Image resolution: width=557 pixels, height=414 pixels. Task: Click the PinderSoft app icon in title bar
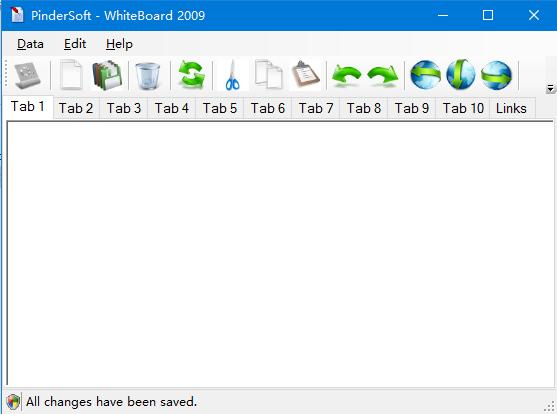pyautogui.click(x=17, y=15)
